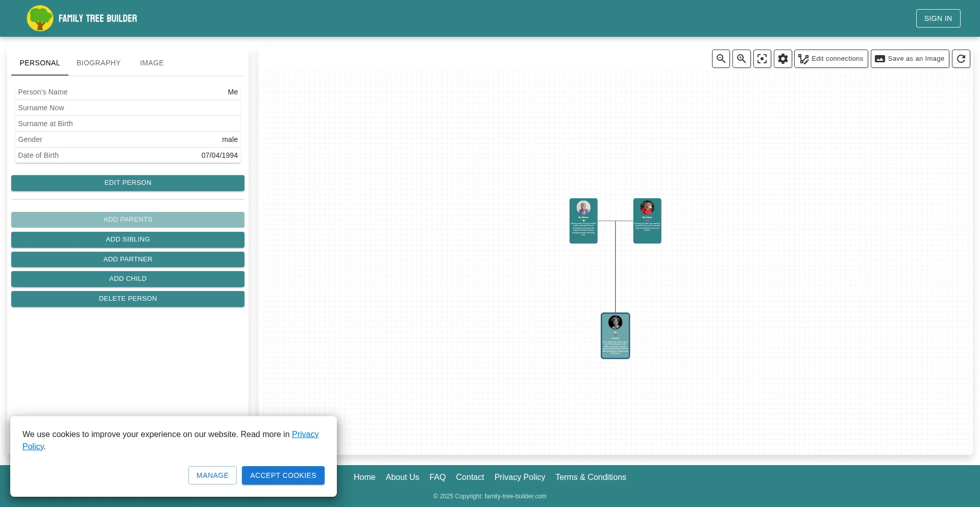Image resolution: width=980 pixels, height=507 pixels.
Task: Accept cookies in the banner
Action: (x=283, y=475)
